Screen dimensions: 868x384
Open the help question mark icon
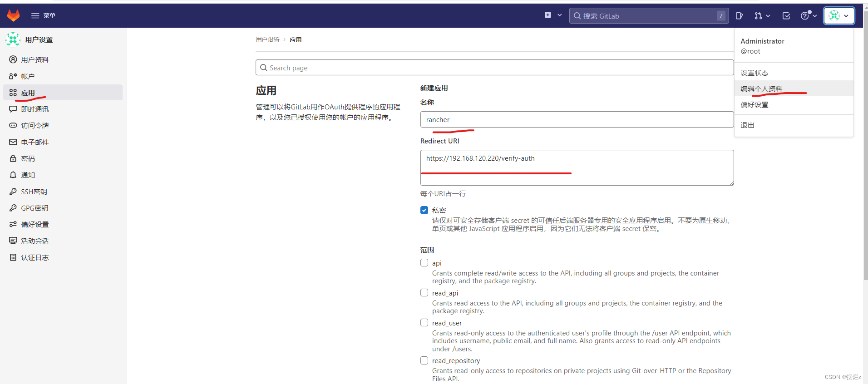[x=805, y=16]
